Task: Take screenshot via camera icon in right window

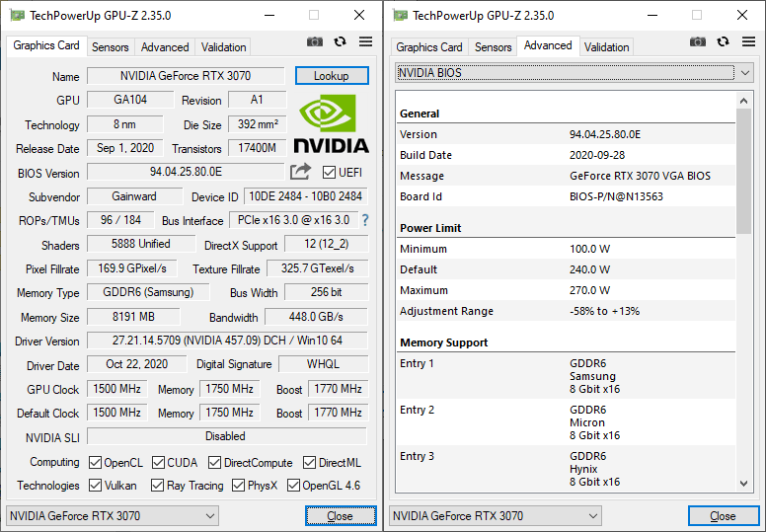Action: pos(698,42)
